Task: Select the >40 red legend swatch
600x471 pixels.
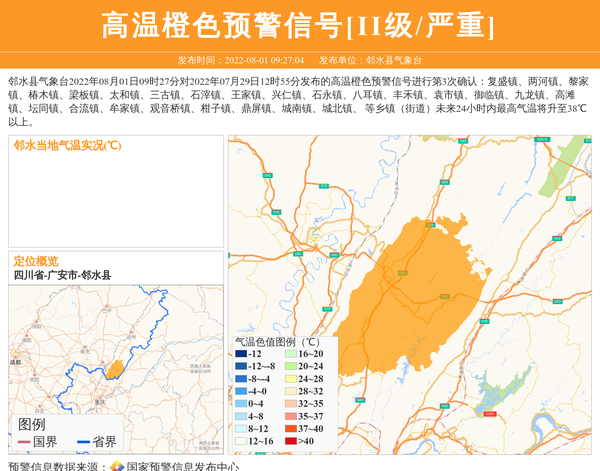Action: click(x=291, y=441)
